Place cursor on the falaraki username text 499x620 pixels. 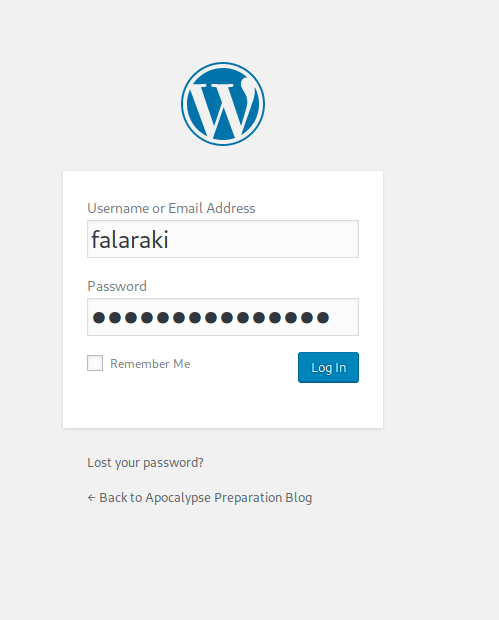(130, 240)
